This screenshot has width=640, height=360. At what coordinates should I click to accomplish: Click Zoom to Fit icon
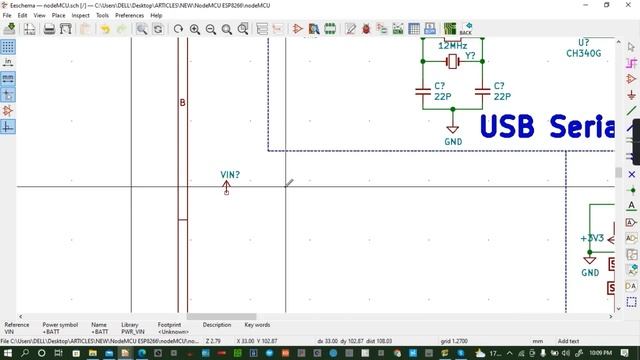(227, 29)
